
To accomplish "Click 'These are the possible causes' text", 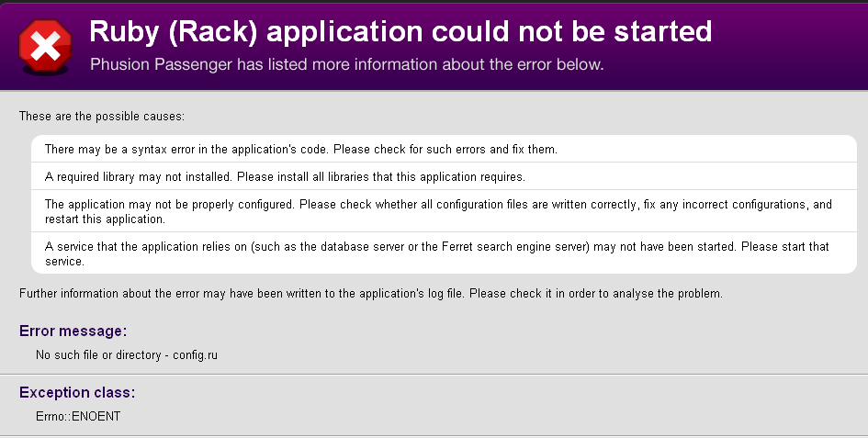I will pyautogui.click(x=102, y=117).
